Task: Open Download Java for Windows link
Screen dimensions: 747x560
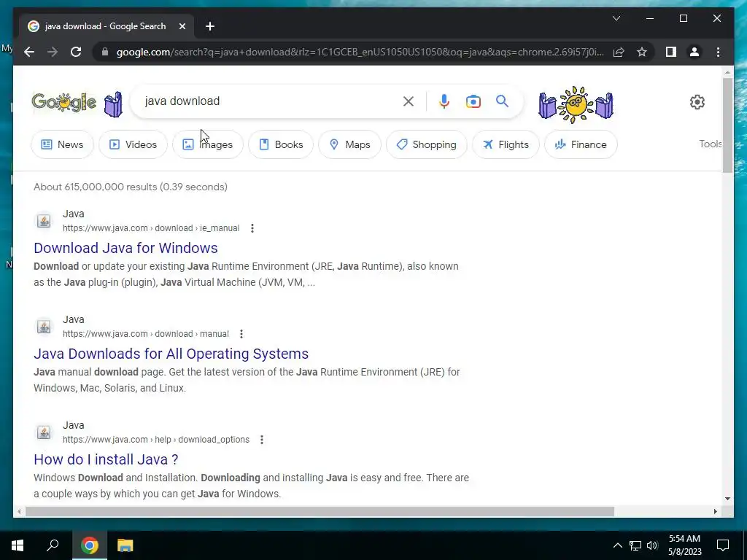Action: pos(125,248)
